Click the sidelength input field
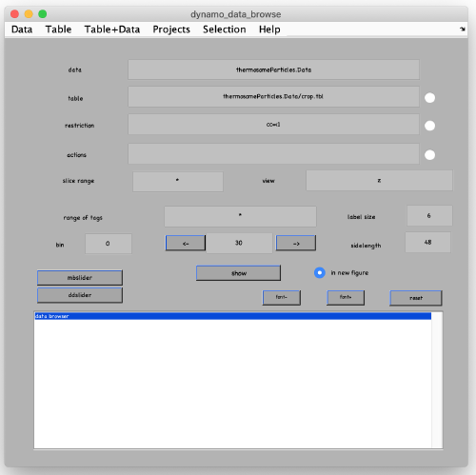 click(x=427, y=243)
